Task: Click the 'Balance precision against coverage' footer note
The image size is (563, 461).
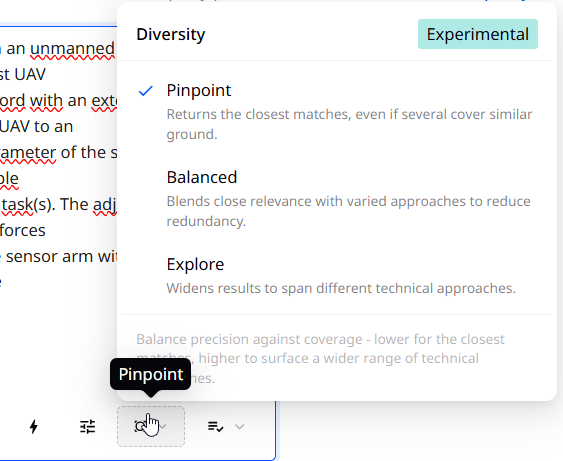Action: [320, 358]
